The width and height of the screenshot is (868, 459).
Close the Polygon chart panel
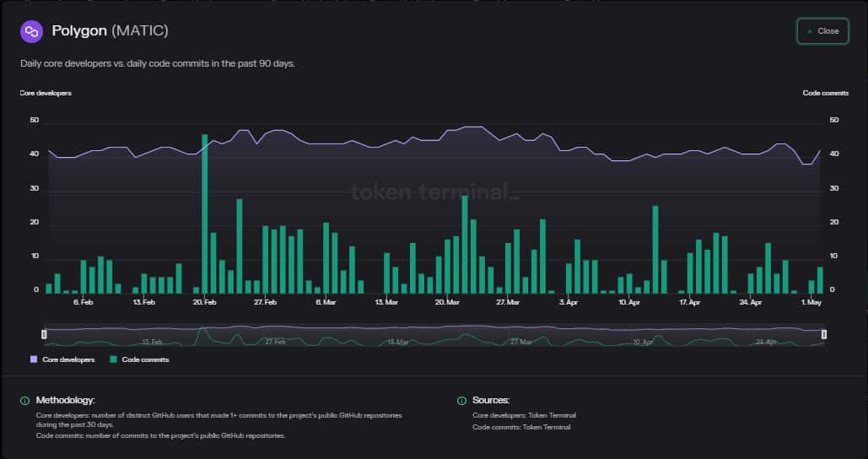pos(822,31)
